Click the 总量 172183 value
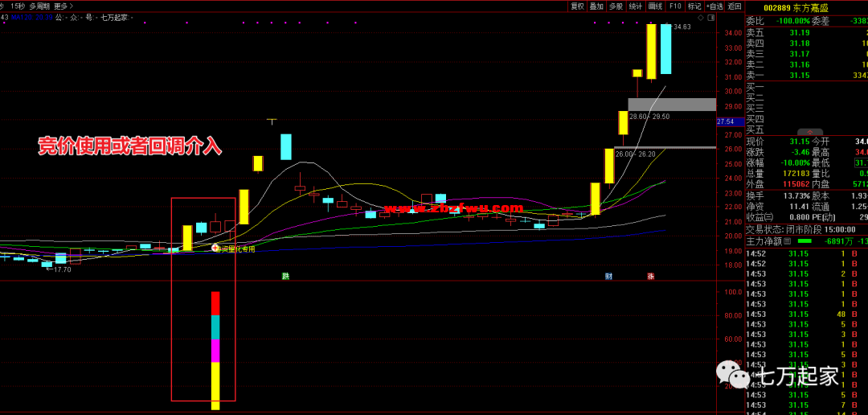This screenshot has width=868, height=415. [796, 174]
